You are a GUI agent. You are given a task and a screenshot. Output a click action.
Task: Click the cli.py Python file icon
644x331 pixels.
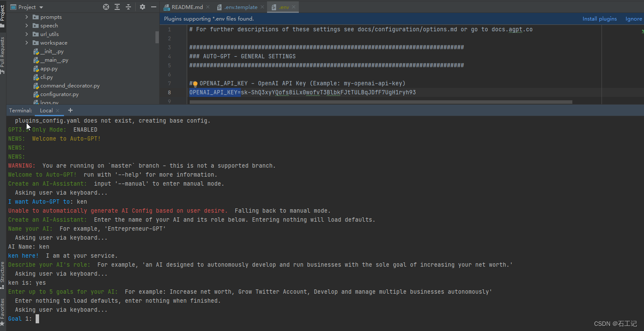[x=36, y=77]
